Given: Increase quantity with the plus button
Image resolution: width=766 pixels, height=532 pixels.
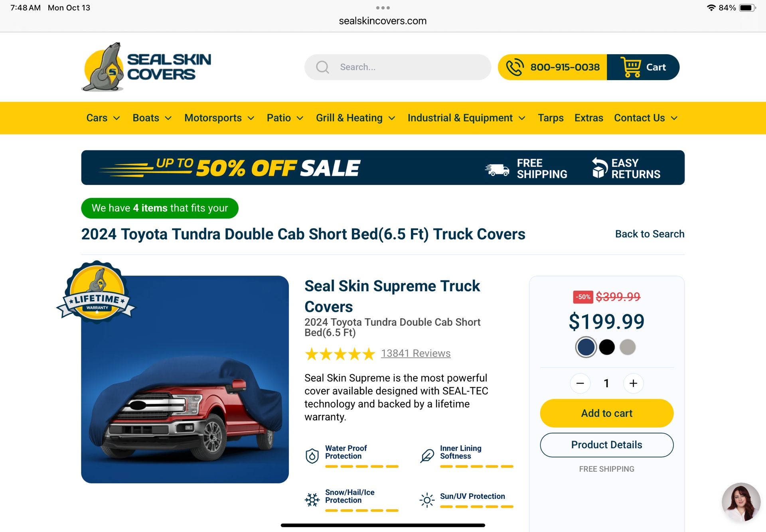Looking at the screenshot, I should [x=633, y=383].
